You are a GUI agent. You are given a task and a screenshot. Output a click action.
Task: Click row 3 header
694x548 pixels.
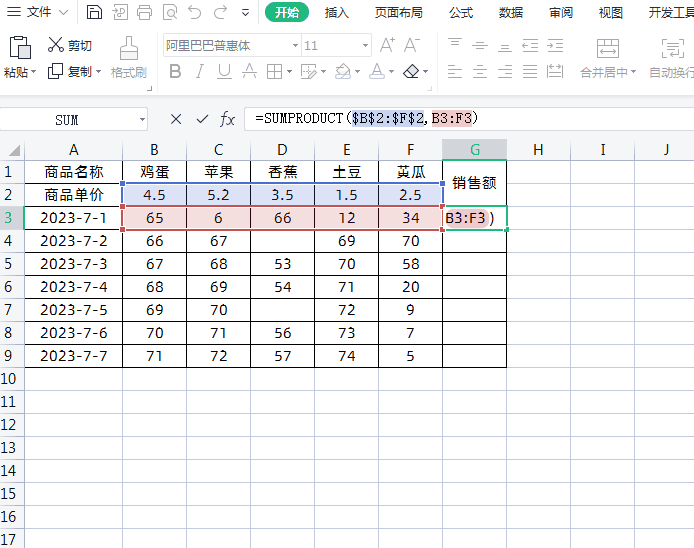pyautogui.click(x=12, y=218)
